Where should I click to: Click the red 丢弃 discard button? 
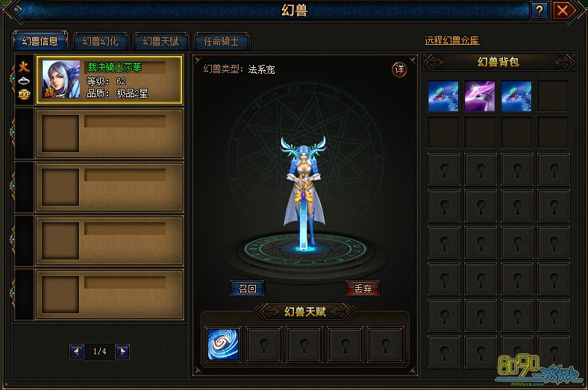coord(363,289)
